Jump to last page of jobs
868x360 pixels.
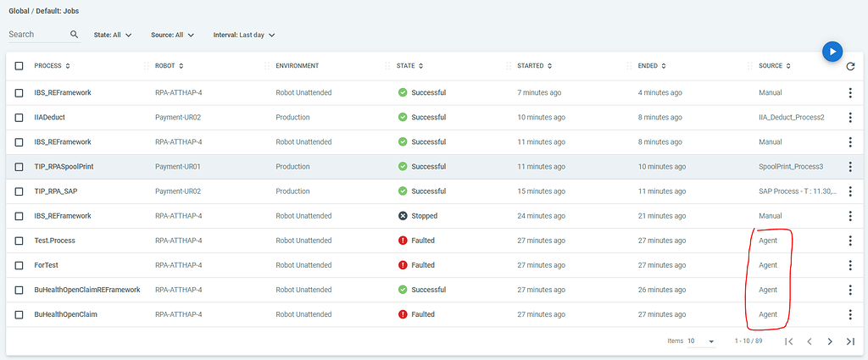point(850,341)
